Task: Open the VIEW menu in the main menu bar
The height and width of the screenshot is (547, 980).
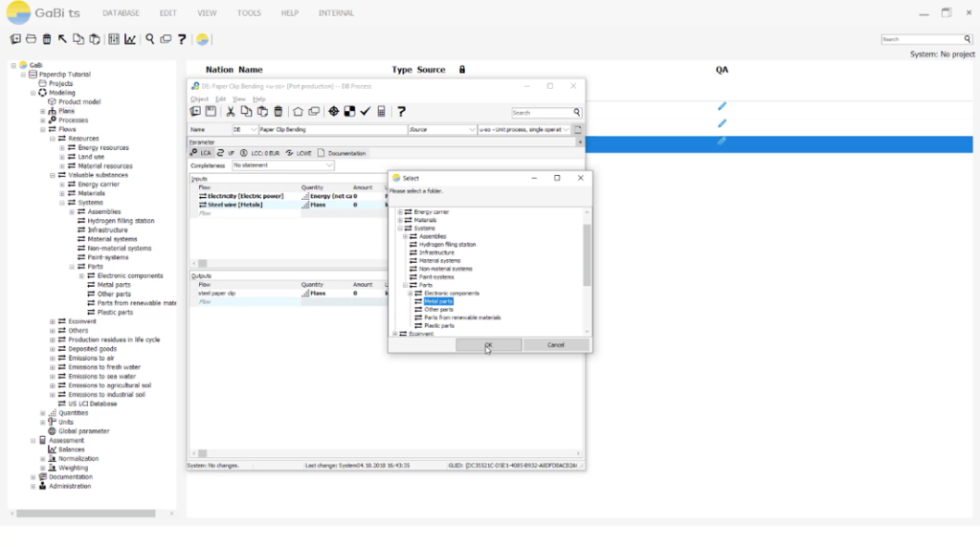Action: click(207, 13)
